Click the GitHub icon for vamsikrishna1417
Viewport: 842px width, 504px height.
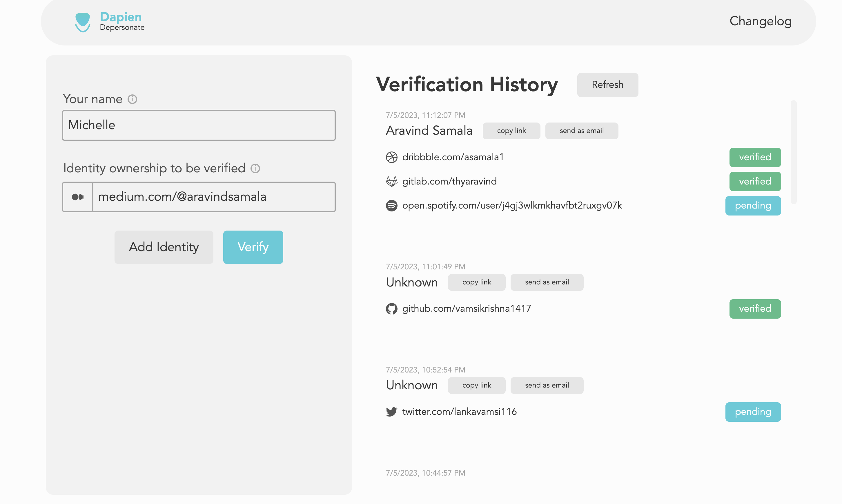pos(391,309)
